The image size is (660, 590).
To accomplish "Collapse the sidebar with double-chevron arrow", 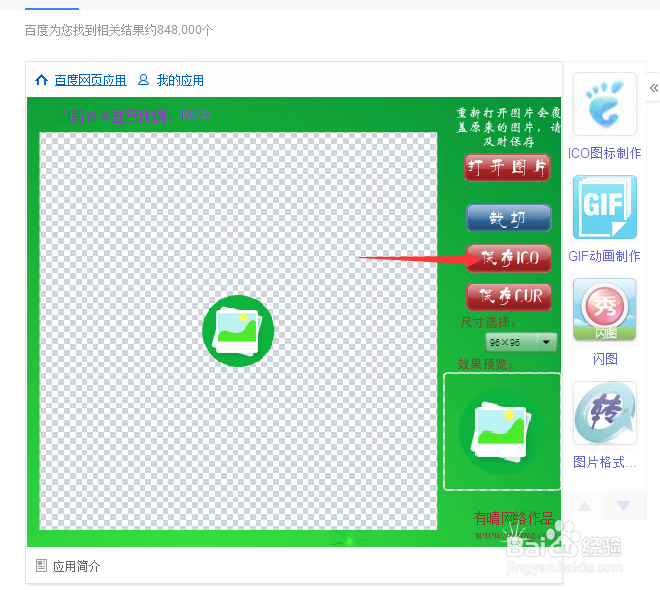I will click(653, 88).
